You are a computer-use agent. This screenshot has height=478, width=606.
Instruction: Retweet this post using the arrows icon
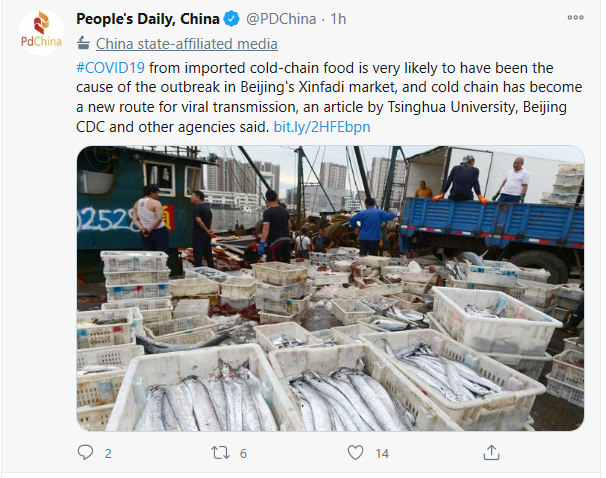pos(220,452)
